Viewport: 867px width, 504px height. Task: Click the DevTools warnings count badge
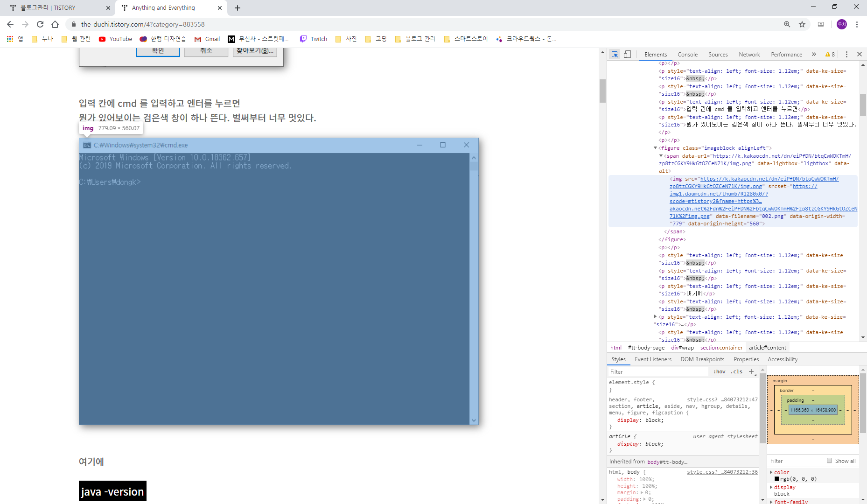(830, 55)
